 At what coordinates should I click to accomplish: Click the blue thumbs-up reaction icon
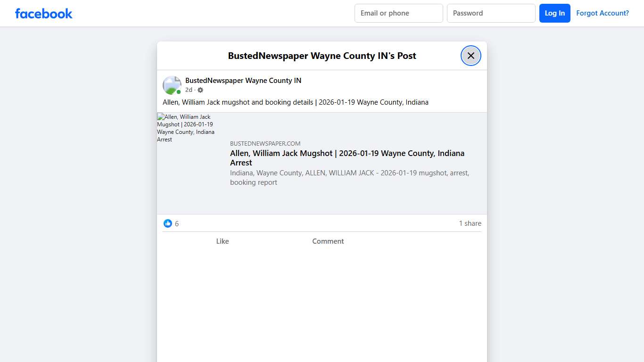pyautogui.click(x=168, y=223)
